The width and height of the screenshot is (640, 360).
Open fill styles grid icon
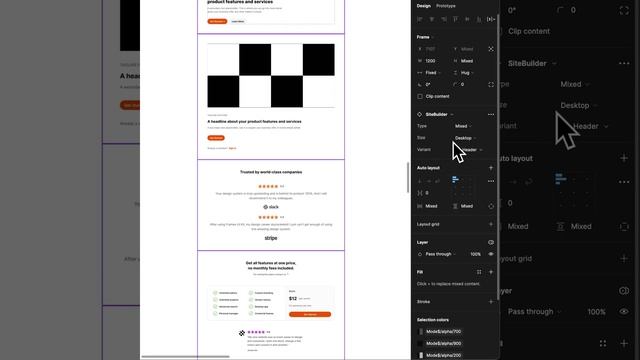pos(479,272)
